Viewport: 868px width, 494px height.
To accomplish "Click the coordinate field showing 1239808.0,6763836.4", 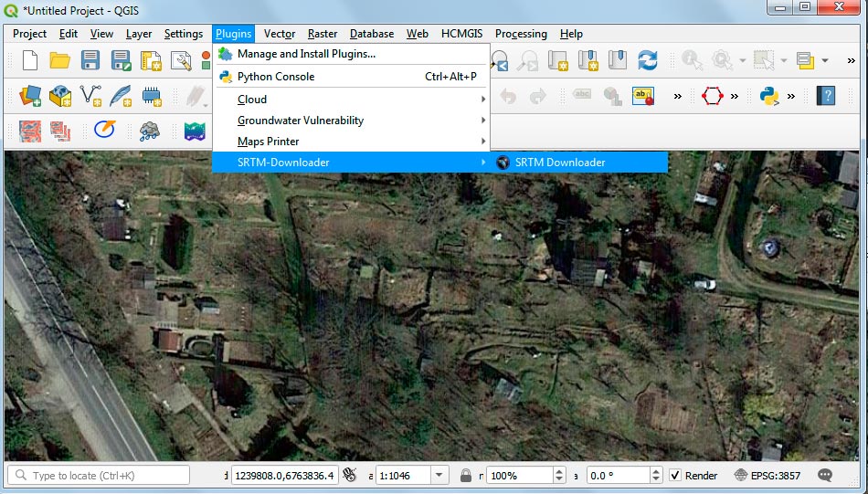I will [284, 475].
